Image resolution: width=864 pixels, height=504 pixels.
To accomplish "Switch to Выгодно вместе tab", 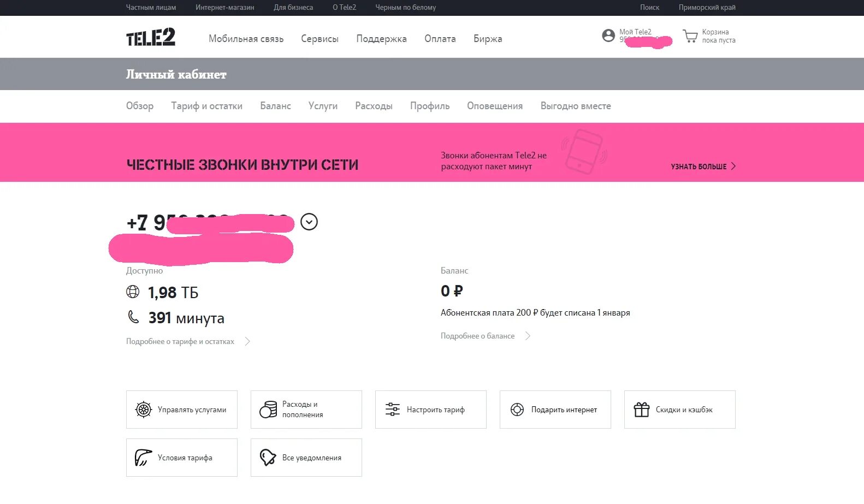I will tap(576, 106).
